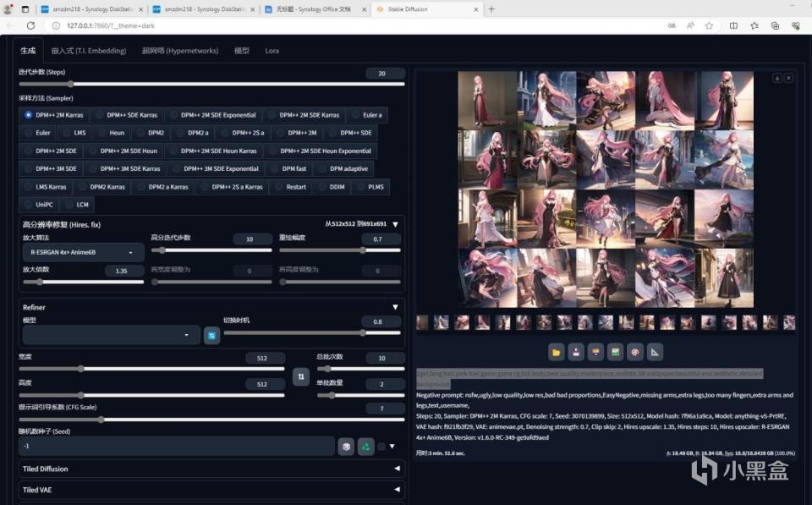This screenshot has height=505, width=812.
Task: Switch to the Lora tab
Action: 272,51
